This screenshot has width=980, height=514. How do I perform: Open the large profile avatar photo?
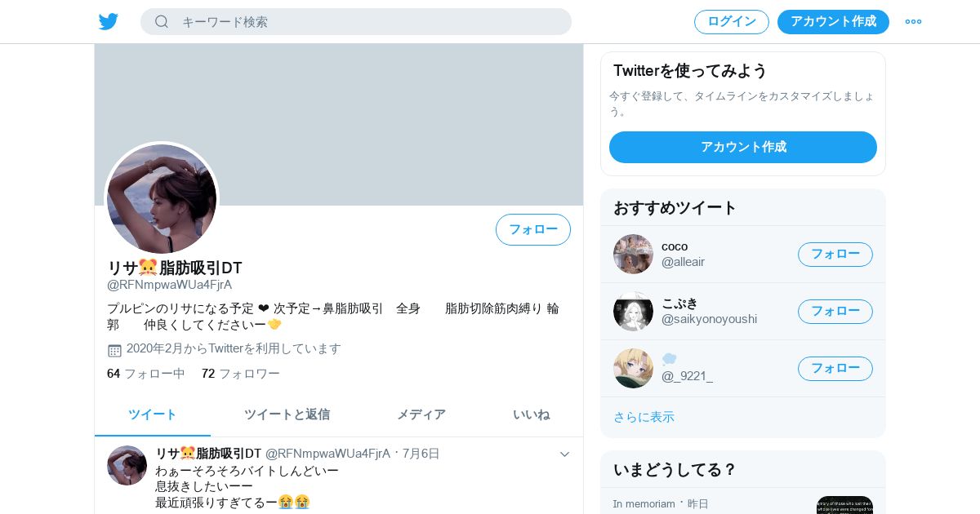tap(162, 199)
